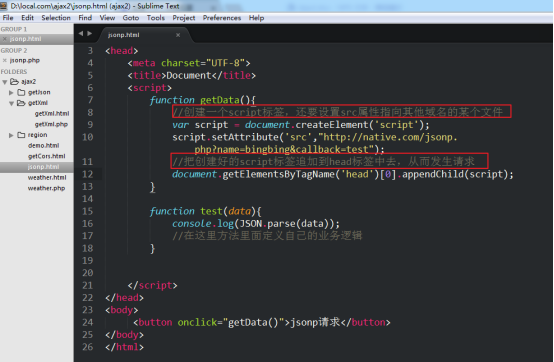Open demo.html in sidebar
554x362 pixels.
tap(43, 146)
